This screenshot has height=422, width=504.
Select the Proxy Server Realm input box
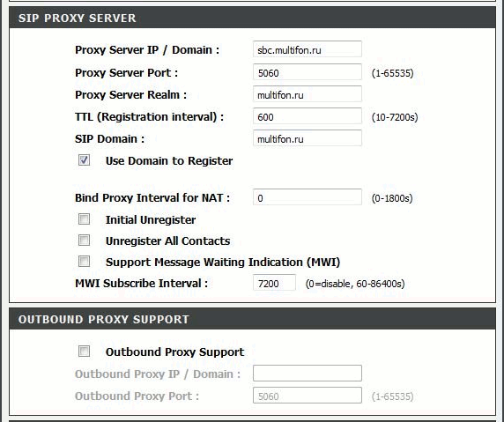point(307,94)
